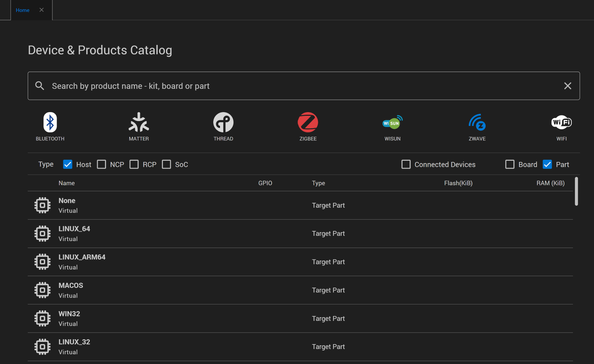This screenshot has height=364, width=594.
Task: Select the Wi-SUN icon
Action: point(392,122)
